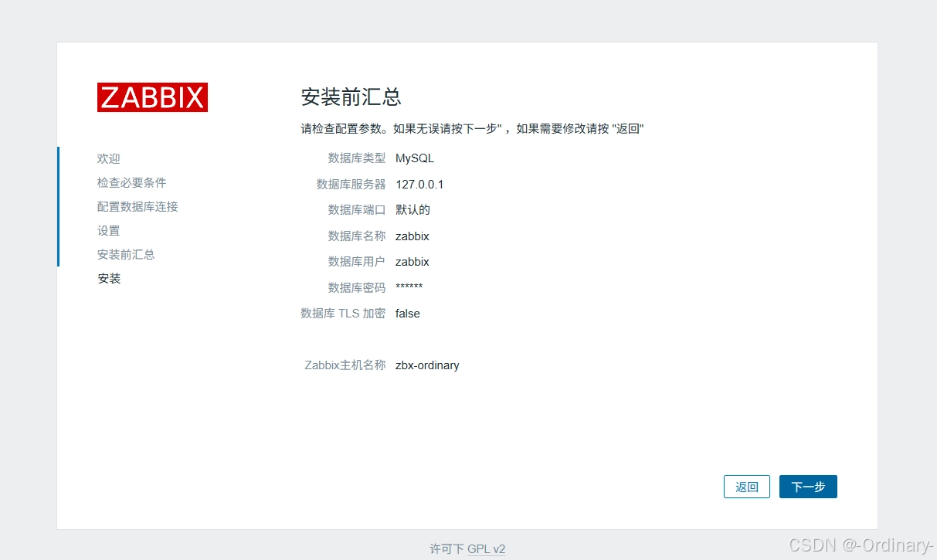Click the 数据库 TLS 加密 label
Viewport: 937px width, 560px height.
click(343, 314)
